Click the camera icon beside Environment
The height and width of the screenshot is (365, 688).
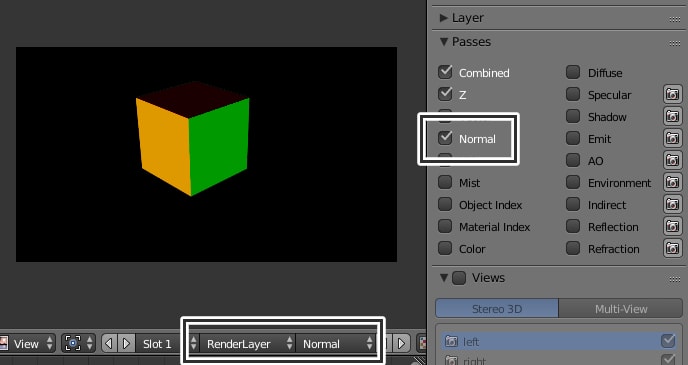pos(673,182)
